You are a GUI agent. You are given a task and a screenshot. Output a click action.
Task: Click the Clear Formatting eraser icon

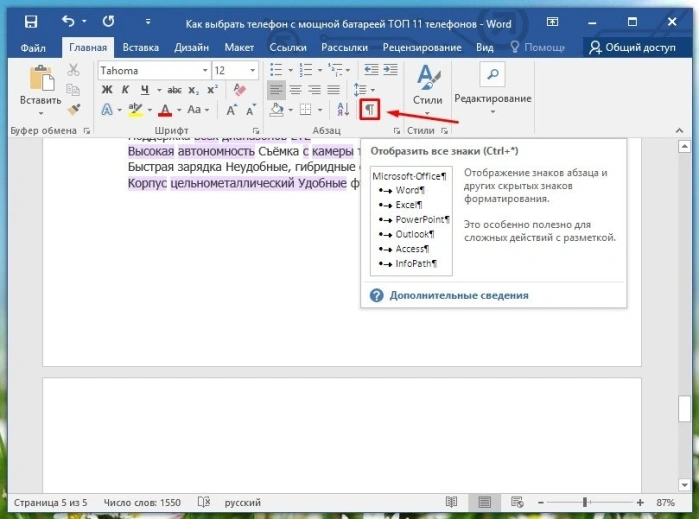pos(239,90)
